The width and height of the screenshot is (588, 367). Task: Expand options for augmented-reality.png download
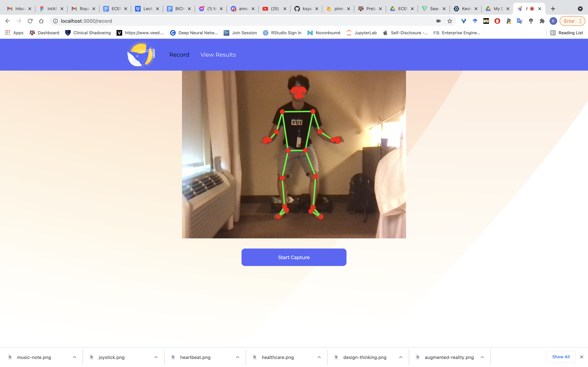[482, 357]
